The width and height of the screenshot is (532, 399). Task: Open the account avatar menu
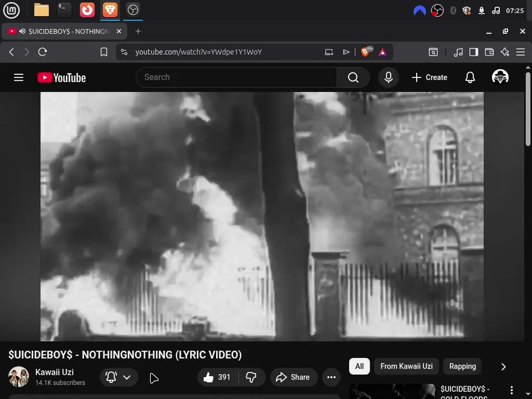(x=500, y=76)
